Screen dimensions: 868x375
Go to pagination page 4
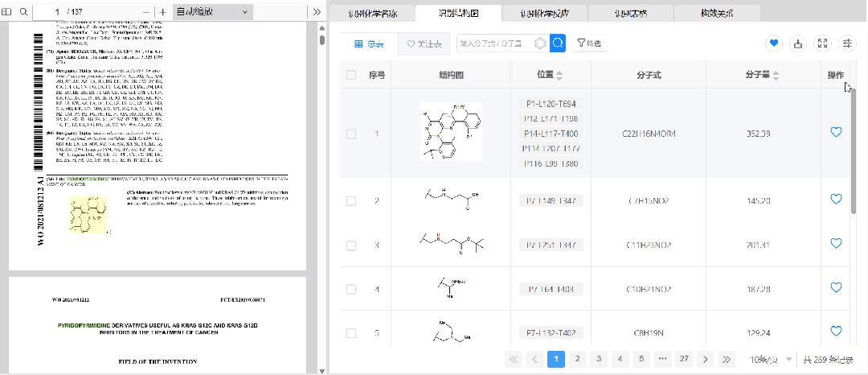[x=620, y=360]
